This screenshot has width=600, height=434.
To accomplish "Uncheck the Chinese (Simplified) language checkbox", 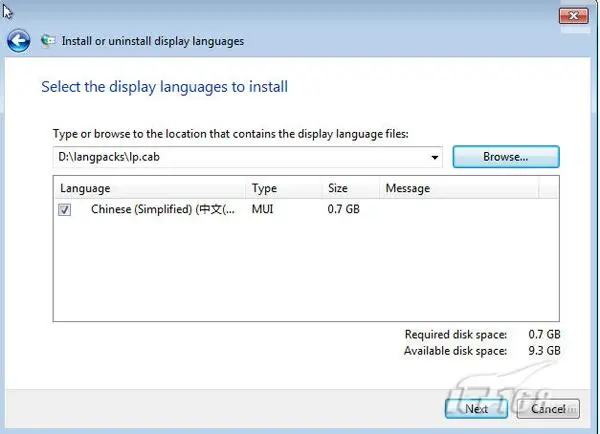I will click(x=64, y=210).
